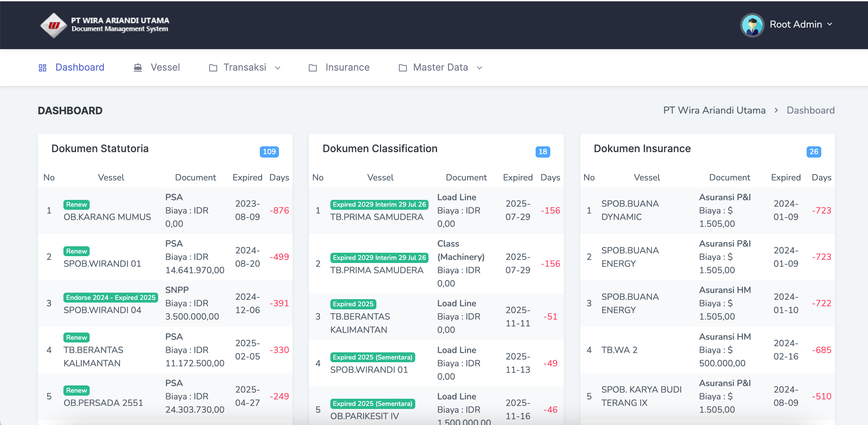Select the Vessel navigation item
Screen dimensions: 868x425
click(x=165, y=67)
